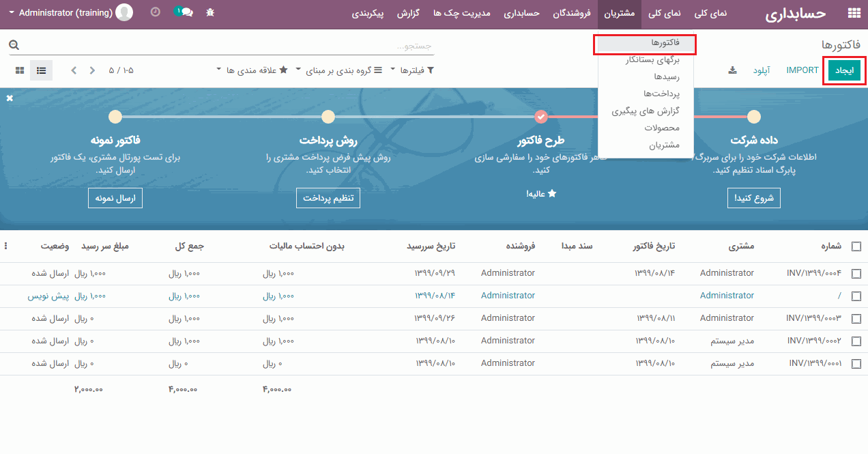Image resolution: width=868 pixels, height=454 pixels.
Task: Open conversations chat icon
Action: click(184, 12)
